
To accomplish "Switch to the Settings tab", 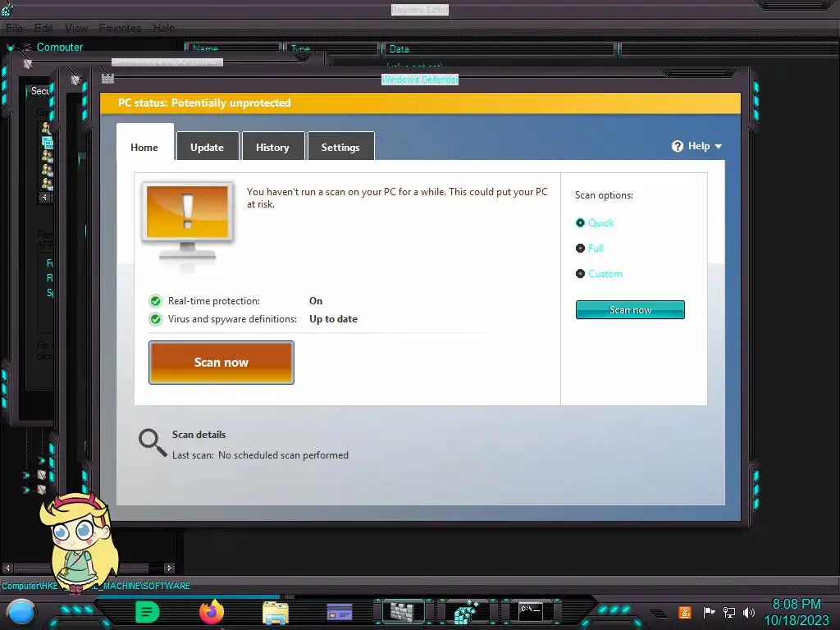I will (340, 147).
